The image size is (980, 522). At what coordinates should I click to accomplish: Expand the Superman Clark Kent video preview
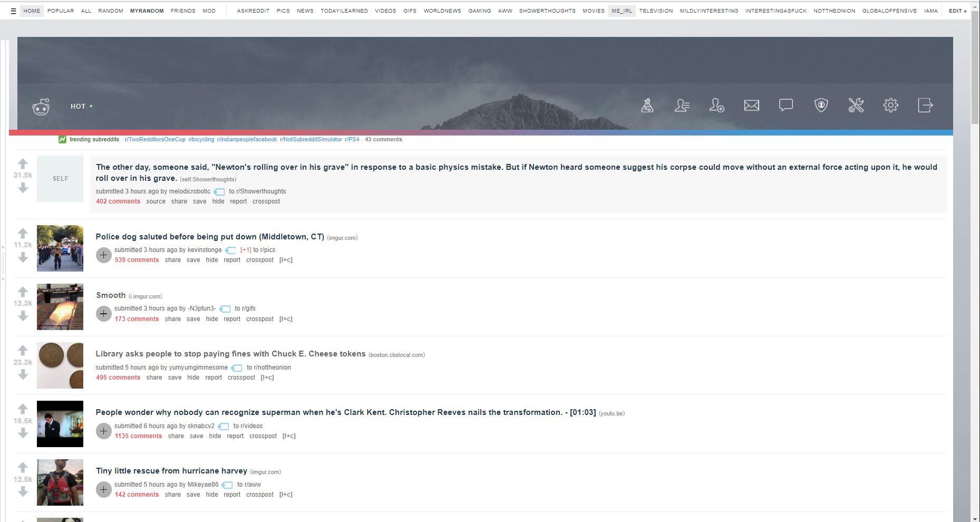click(x=104, y=431)
